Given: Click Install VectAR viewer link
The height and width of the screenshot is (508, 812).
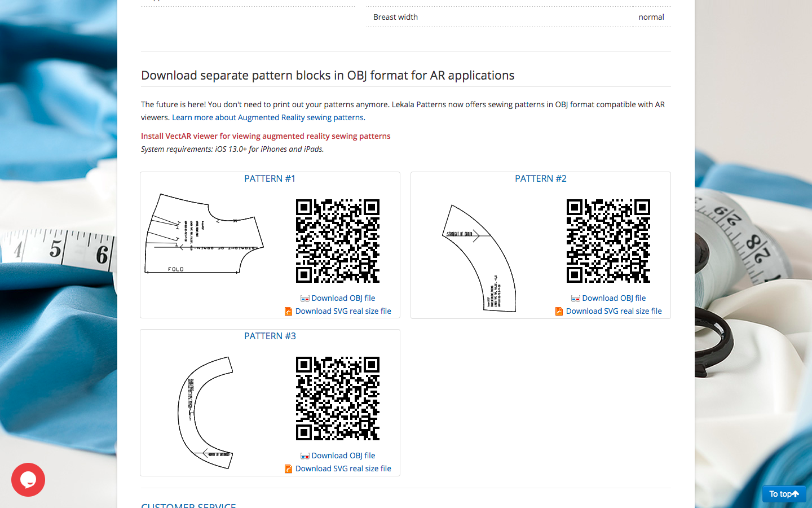Looking at the screenshot, I should 266,136.
